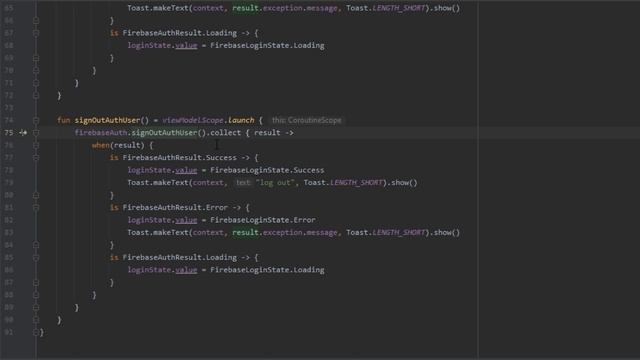Click the 'fun' keyword on line 74
This screenshot has height=360, width=640.
pos(64,120)
